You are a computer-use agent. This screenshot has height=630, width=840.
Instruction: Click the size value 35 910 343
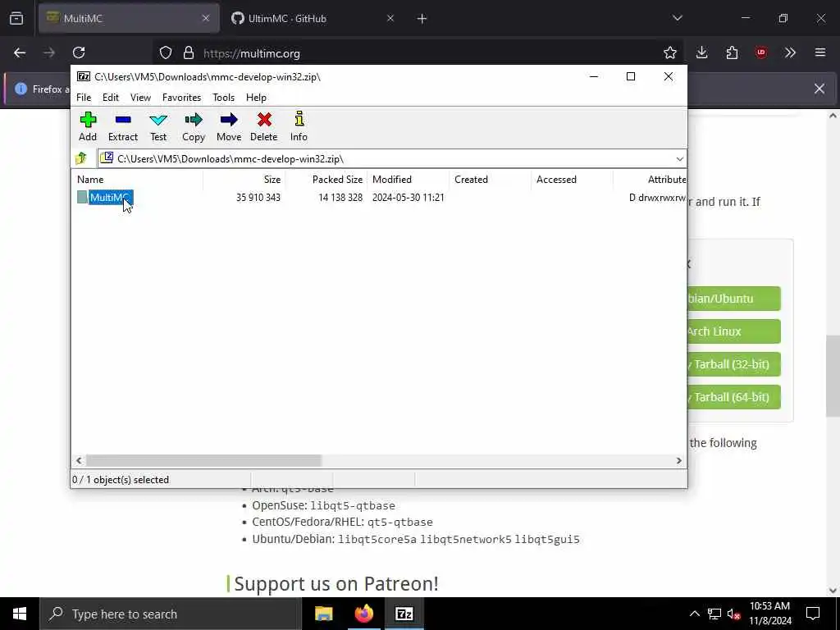pos(258,198)
